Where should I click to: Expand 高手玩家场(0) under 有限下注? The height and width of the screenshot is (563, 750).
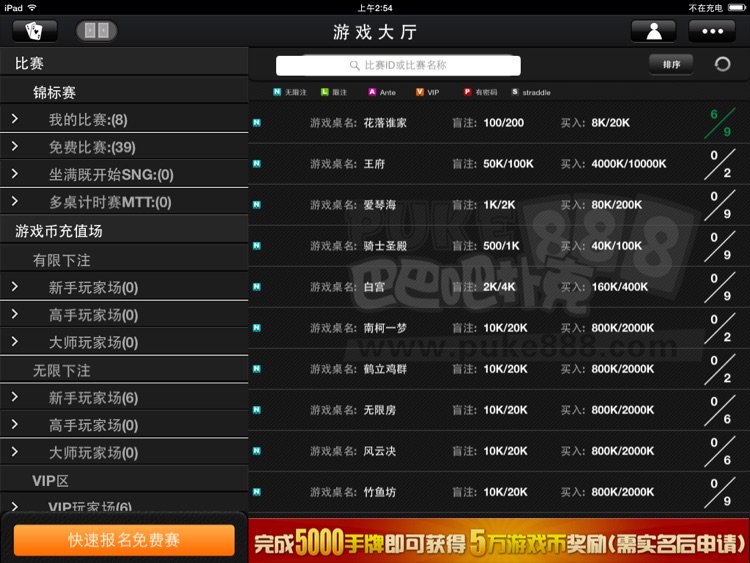coord(124,315)
